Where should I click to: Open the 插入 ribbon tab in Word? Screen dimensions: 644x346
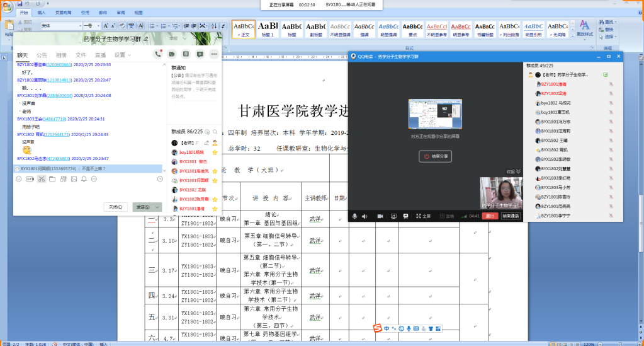click(x=42, y=12)
